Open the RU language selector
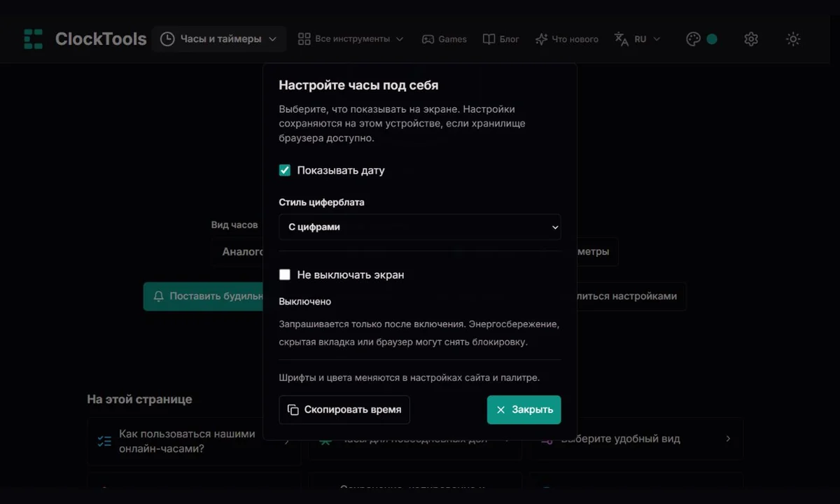Image resolution: width=840 pixels, height=504 pixels. pos(637,39)
